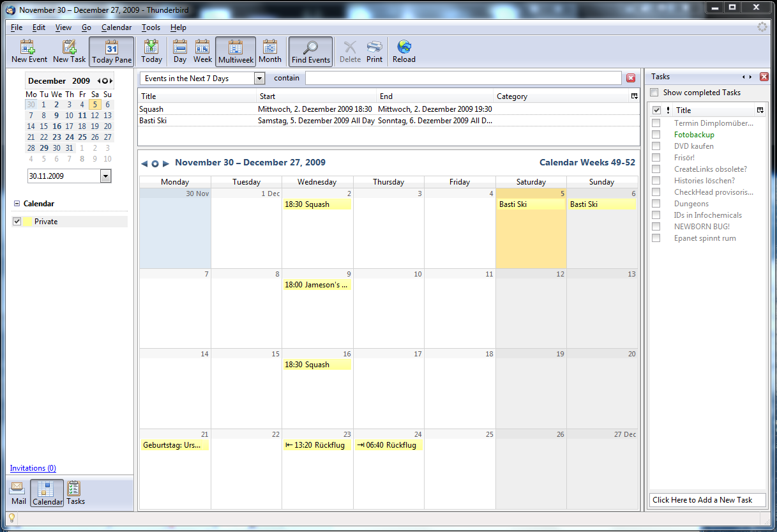Open the Calendar menu
This screenshot has height=532, width=777.
pos(117,27)
